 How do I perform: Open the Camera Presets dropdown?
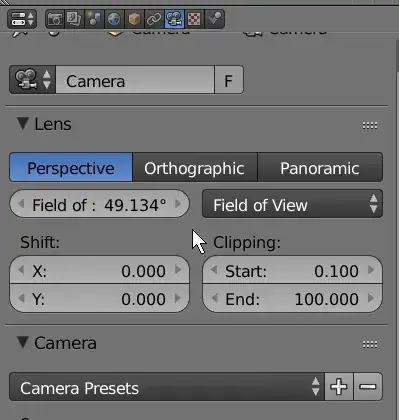pos(167,387)
